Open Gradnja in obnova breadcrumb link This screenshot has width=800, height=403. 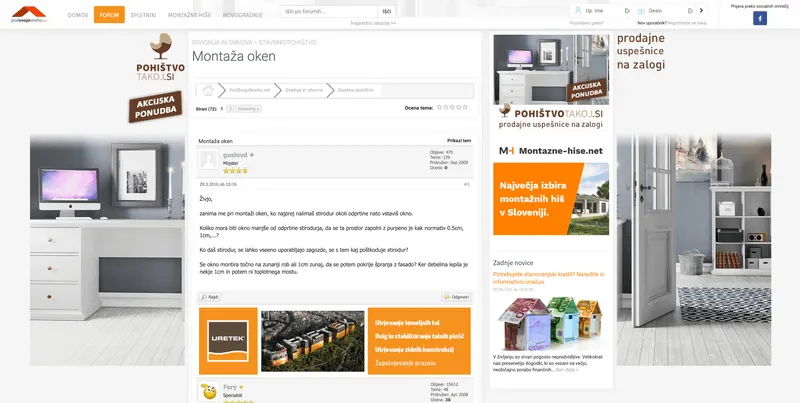click(304, 90)
